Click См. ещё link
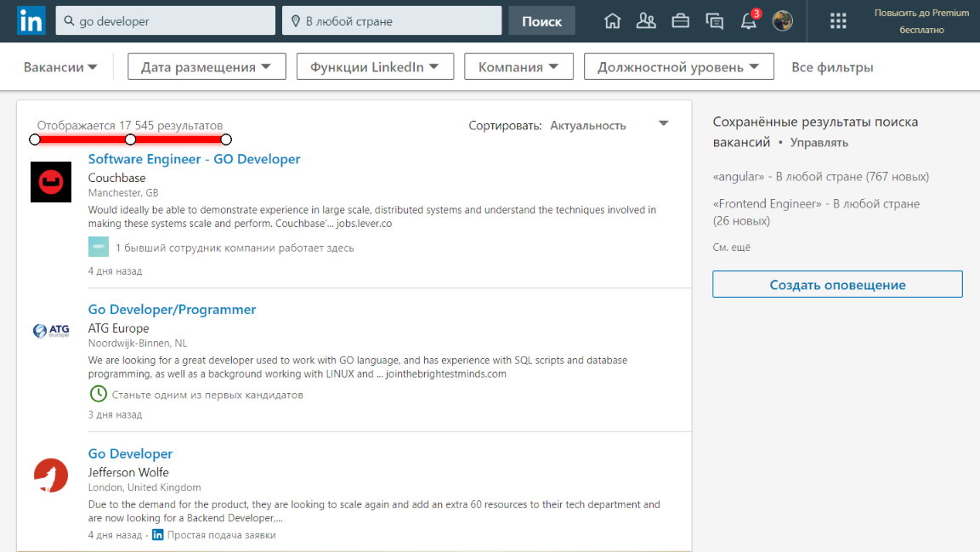This screenshot has width=980, height=552. (731, 248)
